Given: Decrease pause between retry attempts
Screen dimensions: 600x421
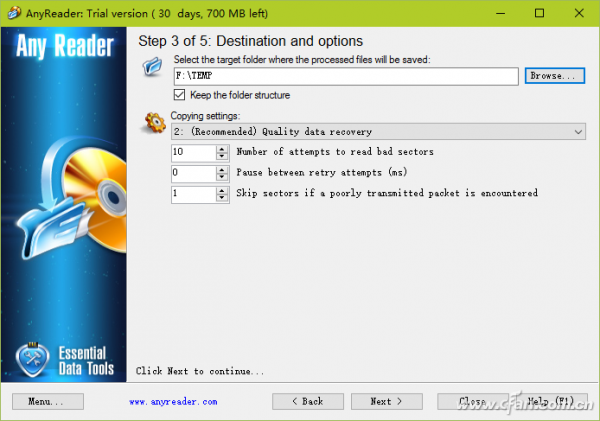Looking at the screenshot, I should 222,176.
